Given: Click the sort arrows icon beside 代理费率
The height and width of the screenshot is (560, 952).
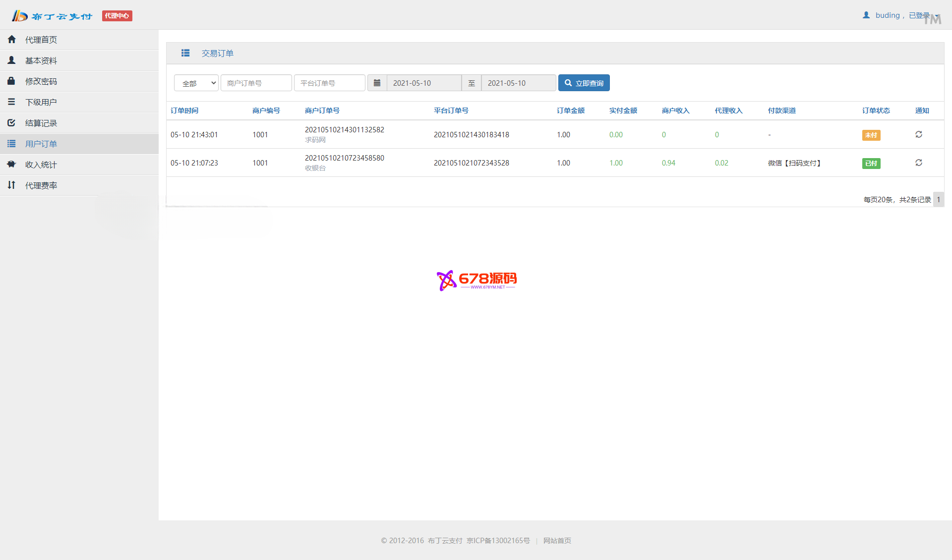Looking at the screenshot, I should (11, 185).
